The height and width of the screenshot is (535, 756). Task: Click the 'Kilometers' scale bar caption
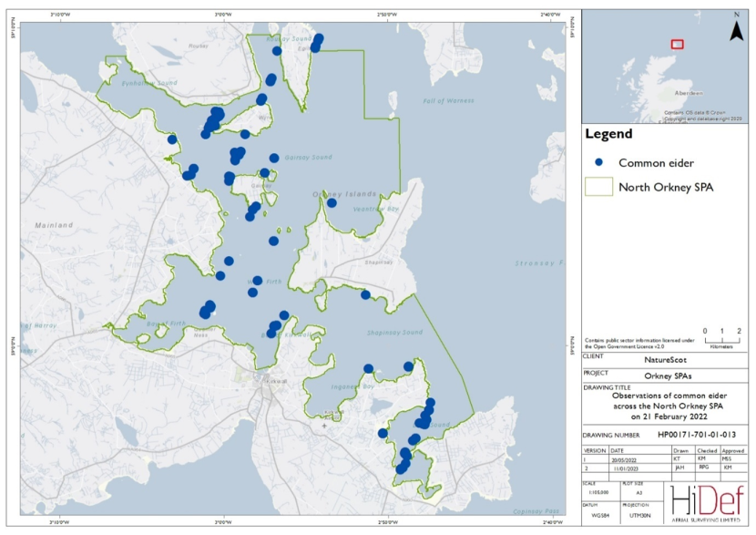[x=721, y=347]
